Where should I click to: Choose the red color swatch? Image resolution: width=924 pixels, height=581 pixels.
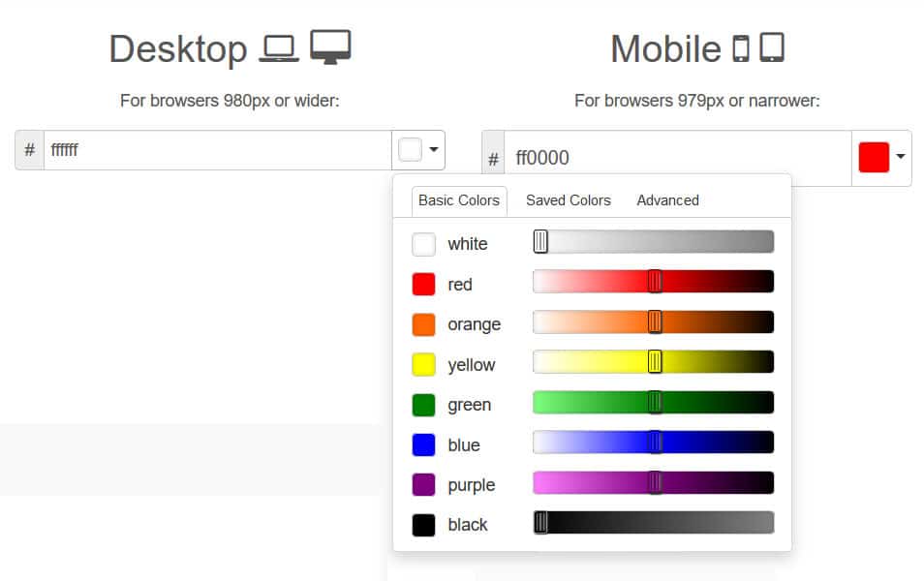coord(423,284)
